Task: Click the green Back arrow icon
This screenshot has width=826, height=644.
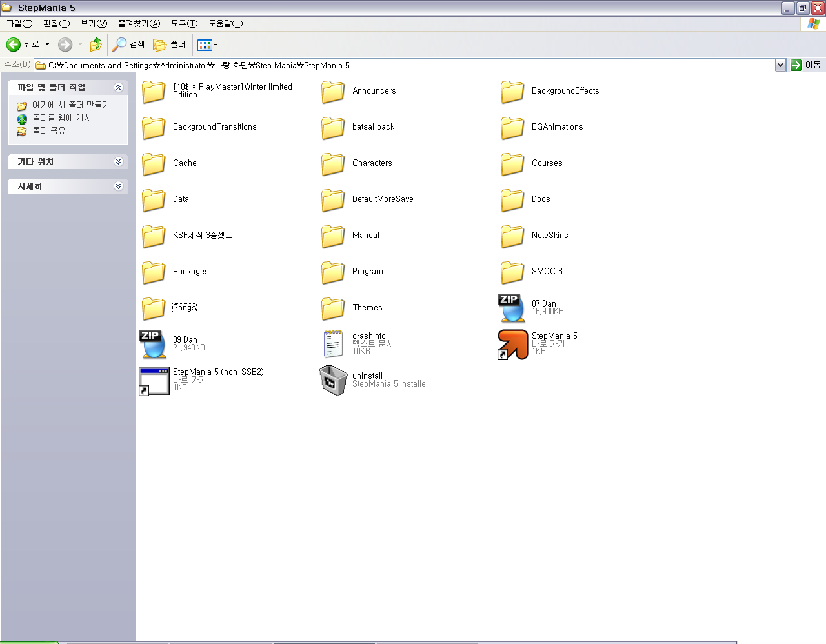Action: 13,45
